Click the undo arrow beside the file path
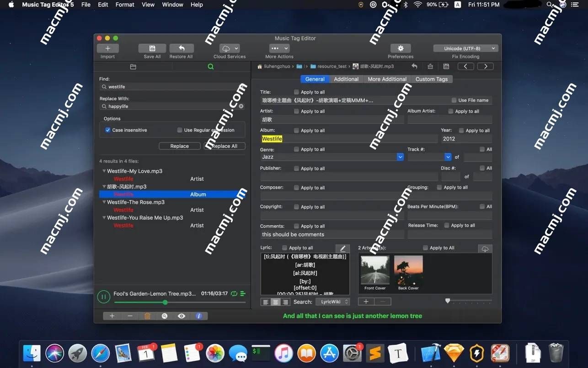 click(x=414, y=66)
